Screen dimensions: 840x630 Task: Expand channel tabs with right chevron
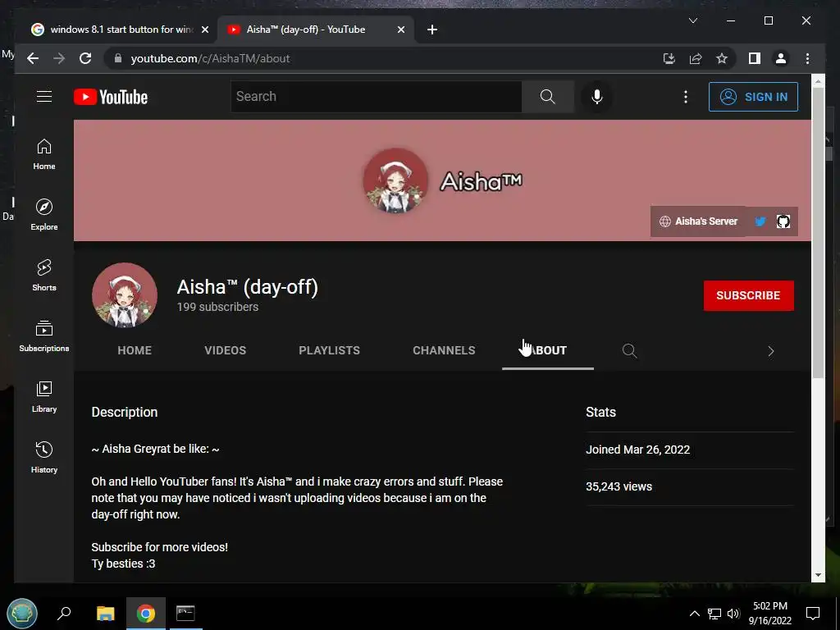[771, 351]
